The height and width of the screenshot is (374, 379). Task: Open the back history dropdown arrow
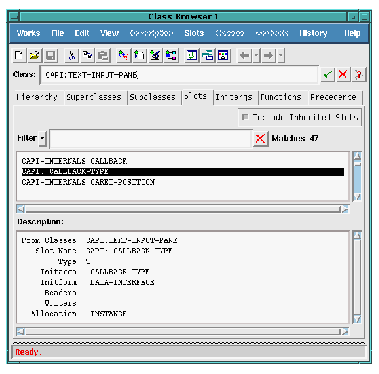(256, 55)
